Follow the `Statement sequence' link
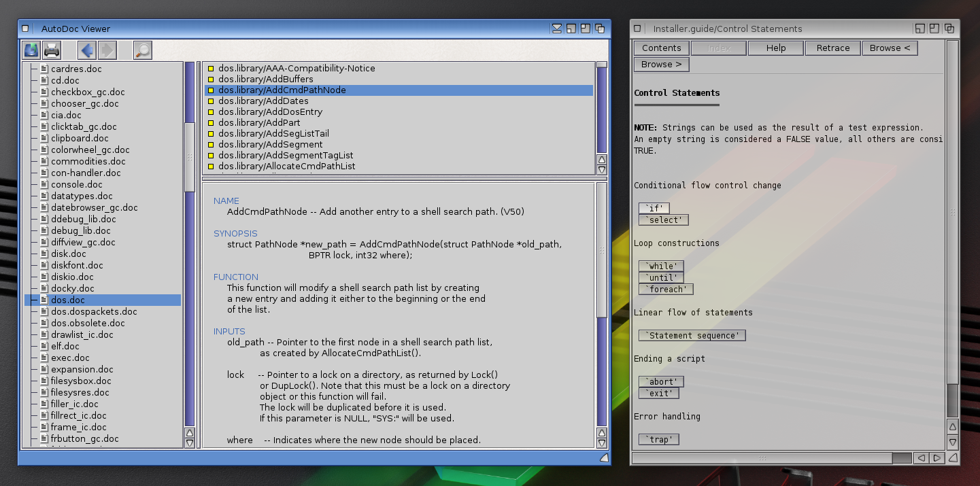The height and width of the screenshot is (486, 980). tap(692, 336)
